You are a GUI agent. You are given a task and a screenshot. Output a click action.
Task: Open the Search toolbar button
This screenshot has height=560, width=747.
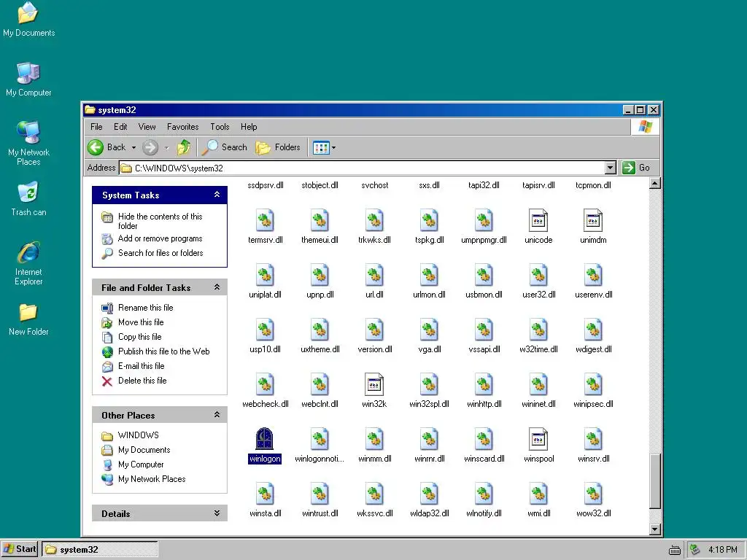pyautogui.click(x=225, y=147)
